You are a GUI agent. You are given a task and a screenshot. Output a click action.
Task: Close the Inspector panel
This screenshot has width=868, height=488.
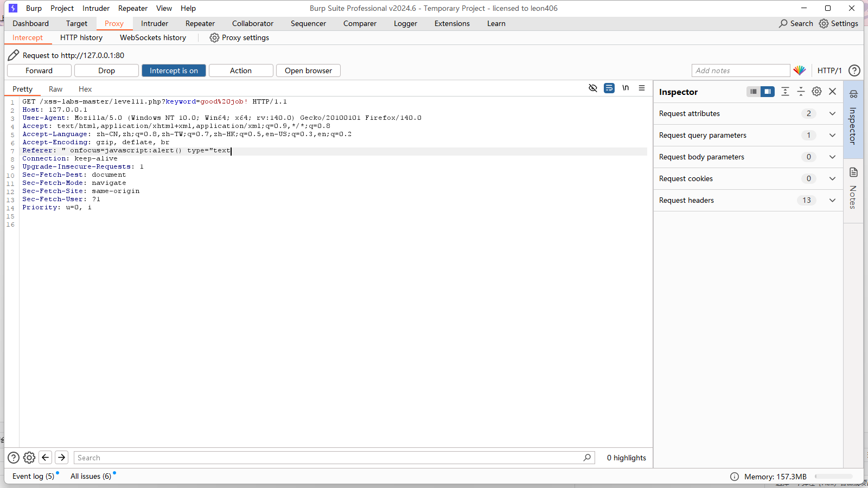pyautogui.click(x=833, y=92)
